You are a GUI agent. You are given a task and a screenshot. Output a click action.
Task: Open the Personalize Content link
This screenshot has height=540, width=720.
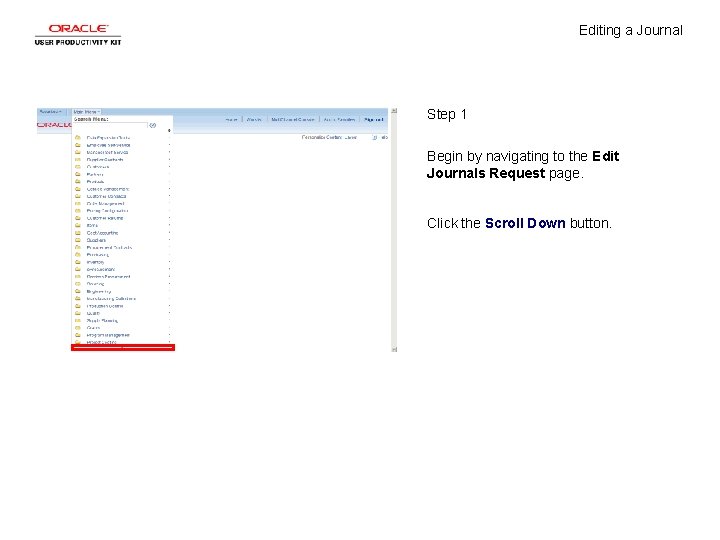pos(321,137)
